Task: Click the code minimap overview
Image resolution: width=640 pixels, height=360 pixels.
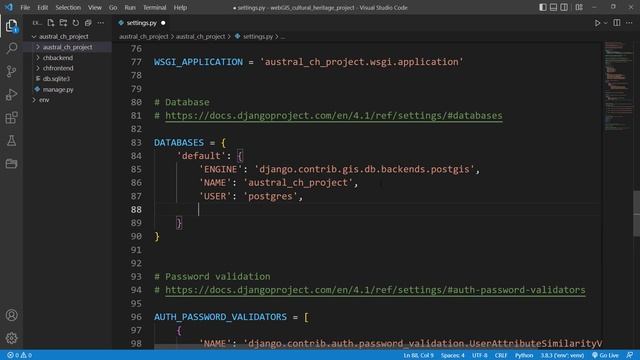Action: point(618,86)
